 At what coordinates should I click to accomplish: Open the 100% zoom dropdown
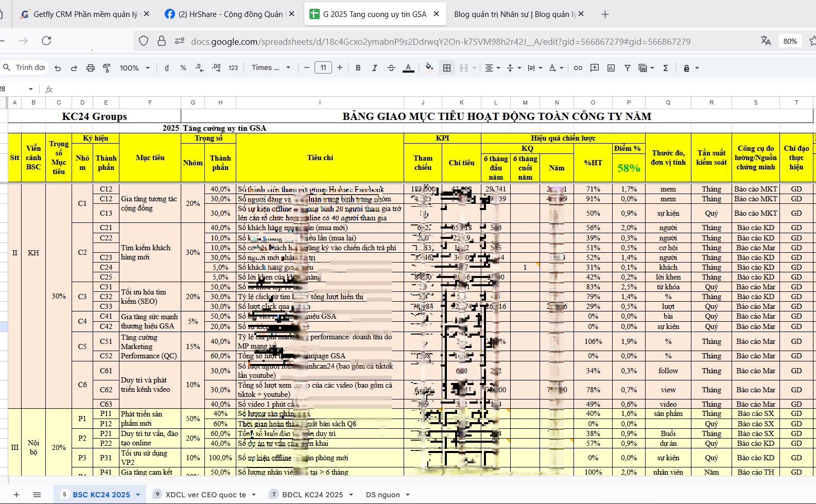[x=134, y=68]
